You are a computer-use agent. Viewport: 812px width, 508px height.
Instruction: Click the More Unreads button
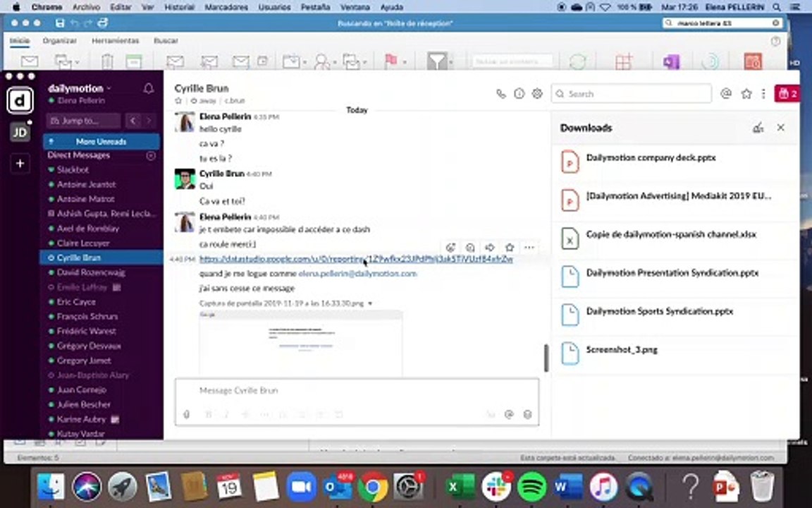tap(101, 142)
